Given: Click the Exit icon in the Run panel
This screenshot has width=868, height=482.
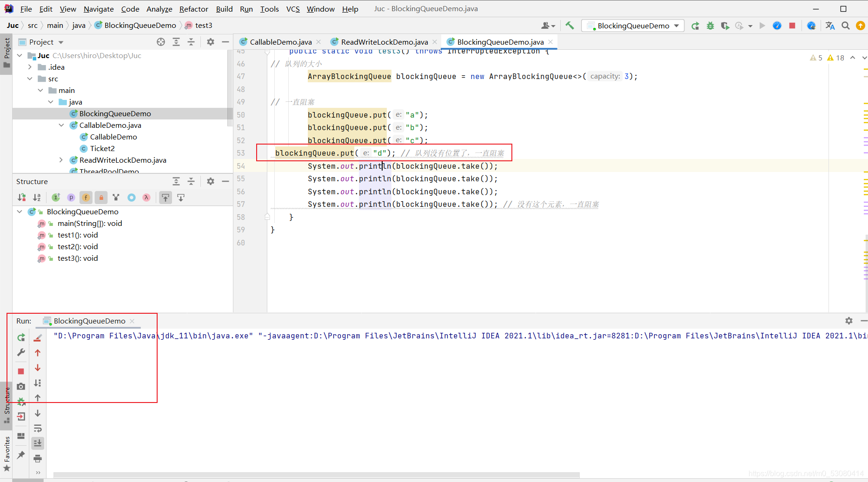Looking at the screenshot, I should [x=21, y=416].
